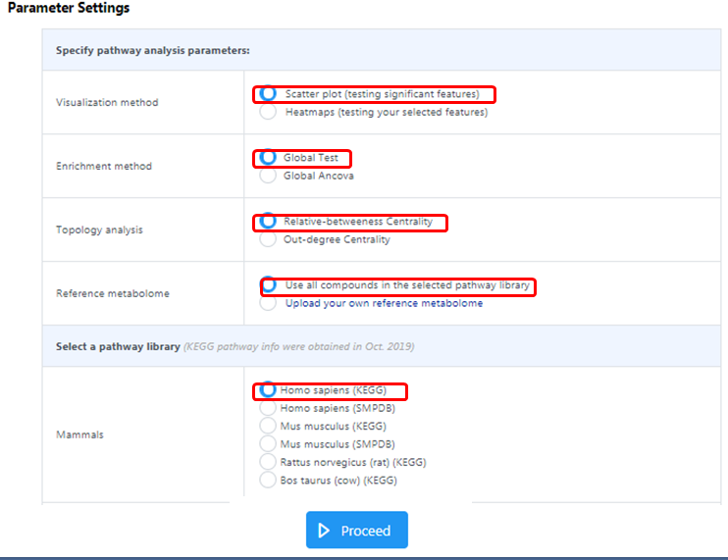Select Heatmaps visualization radio button
This screenshot has width=728, height=560.
pos(268,112)
